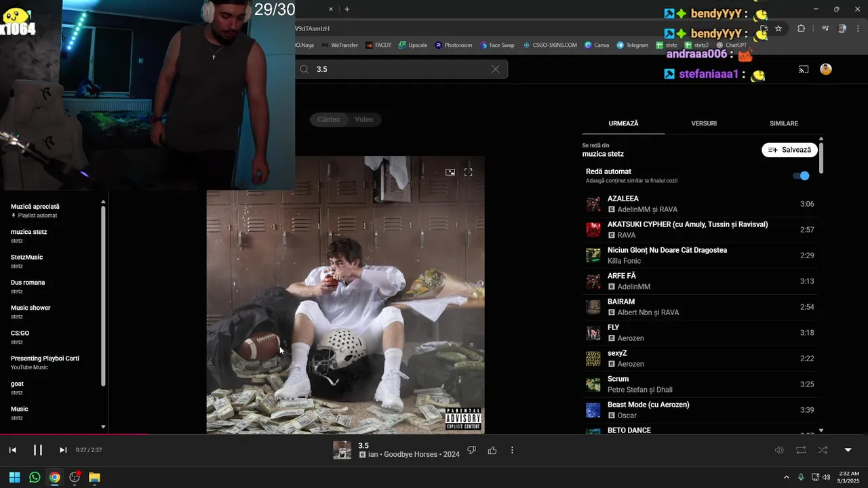Screen dimensions: 868x488
Task: Click the sidebar playlist scrollbar
Action: 103,296
